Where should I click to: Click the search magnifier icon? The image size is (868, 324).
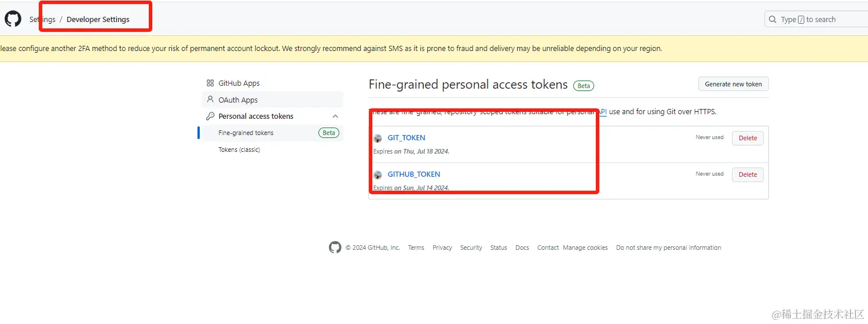point(772,20)
